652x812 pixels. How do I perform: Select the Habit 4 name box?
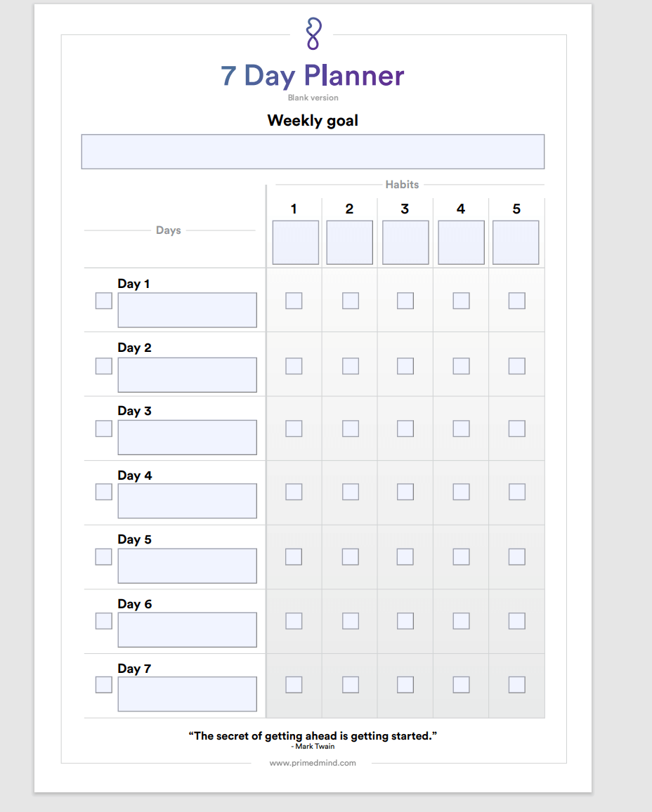[x=462, y=243]
